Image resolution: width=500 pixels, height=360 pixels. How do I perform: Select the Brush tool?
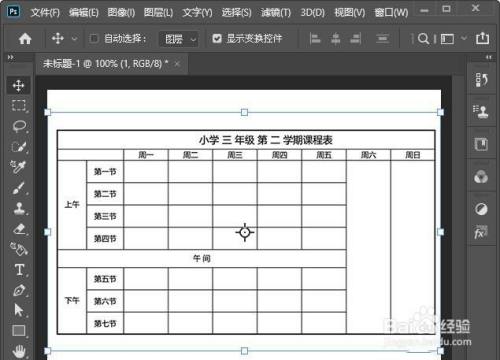[18, 188]
